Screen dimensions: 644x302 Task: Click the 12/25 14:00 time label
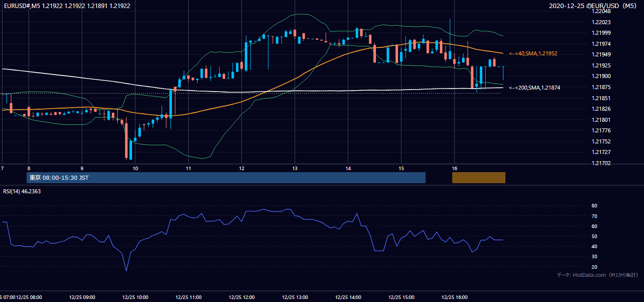click(348, 297)
